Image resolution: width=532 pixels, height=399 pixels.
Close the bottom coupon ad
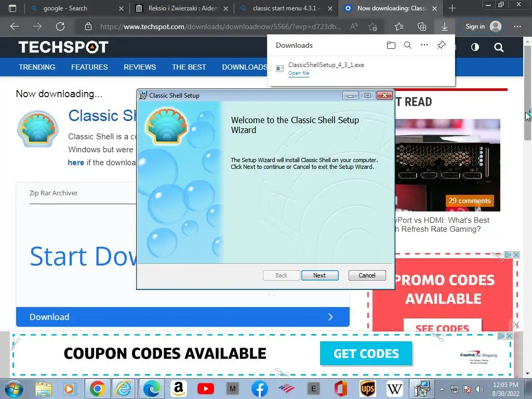(x=509, y=336)
